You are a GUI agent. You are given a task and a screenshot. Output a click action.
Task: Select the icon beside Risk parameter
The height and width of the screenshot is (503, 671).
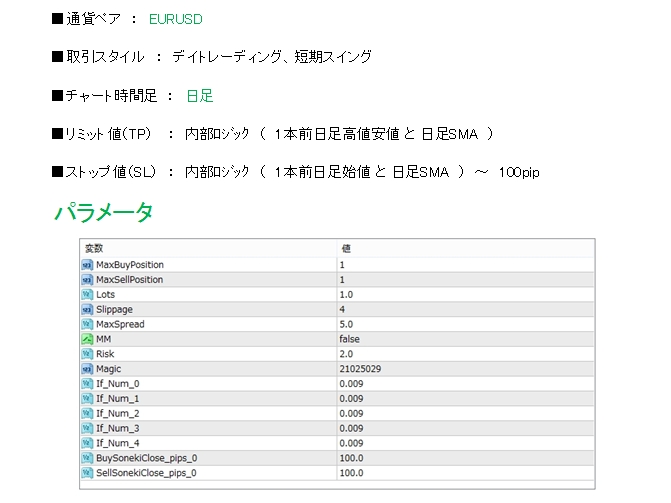point(87,354)
